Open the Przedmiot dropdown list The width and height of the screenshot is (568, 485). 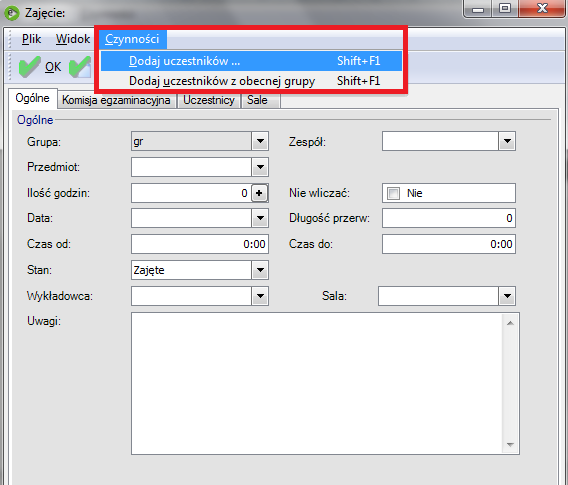(260, 167)
